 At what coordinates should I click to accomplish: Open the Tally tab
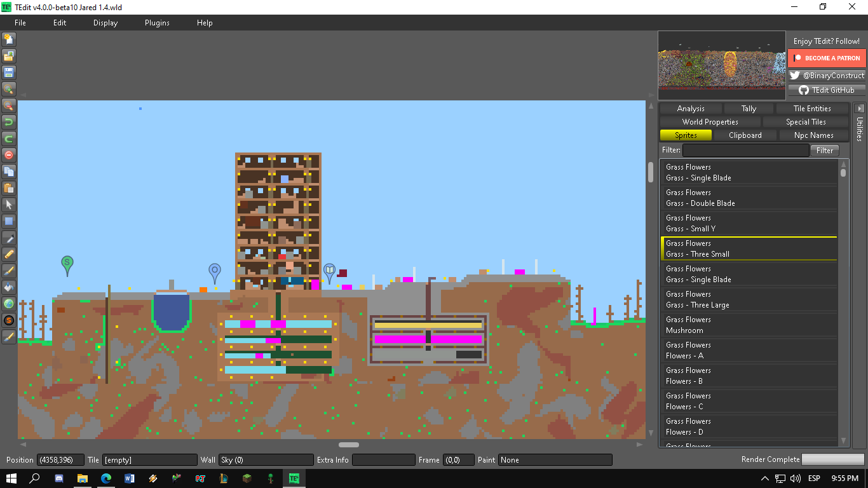pyautogui.click(x=749, y=108)
